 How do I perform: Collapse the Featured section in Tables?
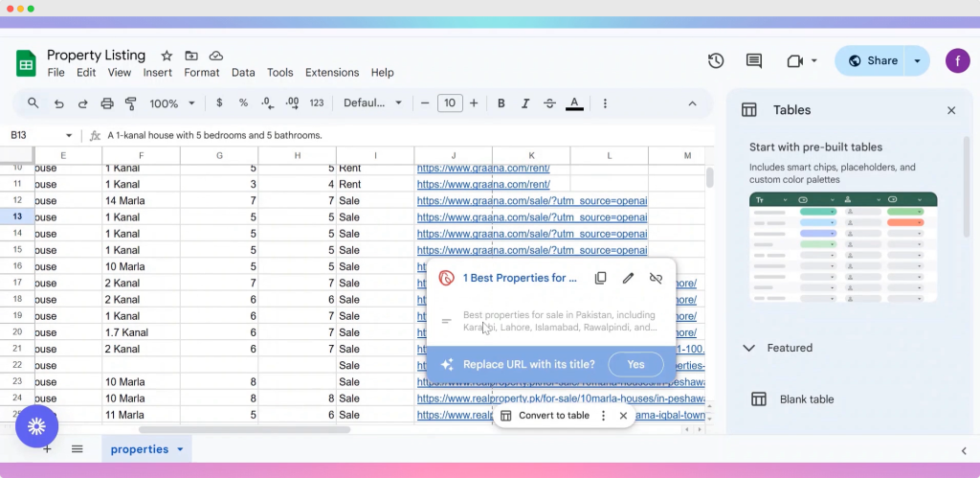point(749,349)
